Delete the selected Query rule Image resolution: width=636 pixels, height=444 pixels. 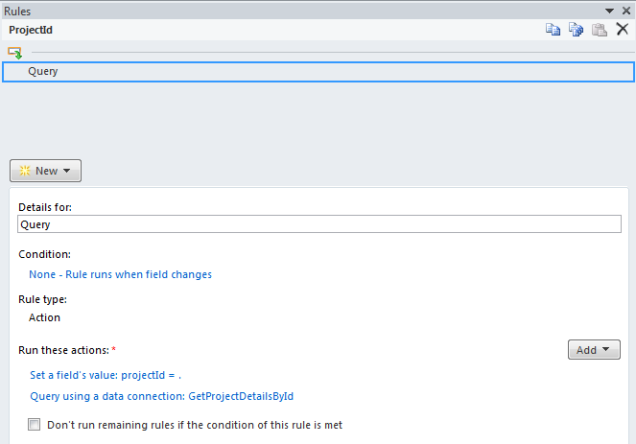(x=622, y=29)
